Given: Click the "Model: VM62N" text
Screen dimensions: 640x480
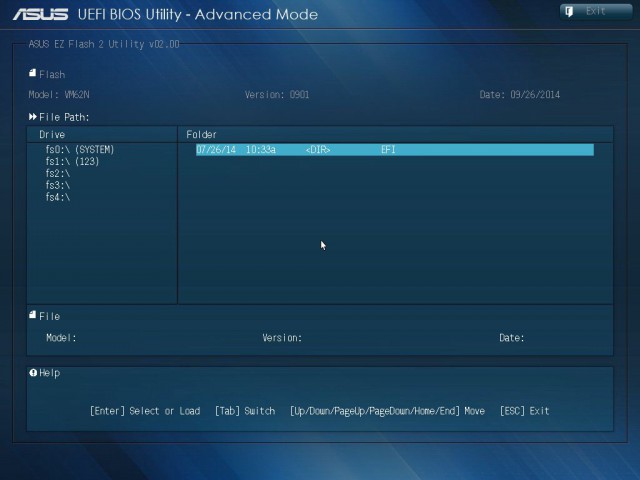Looking at the screenshot, I should click(59, 94).
